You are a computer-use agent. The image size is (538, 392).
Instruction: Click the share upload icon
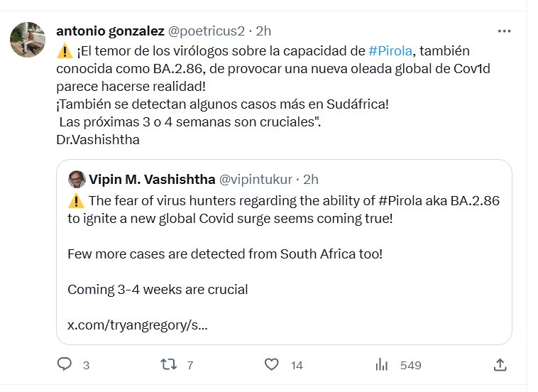(500, 364)
